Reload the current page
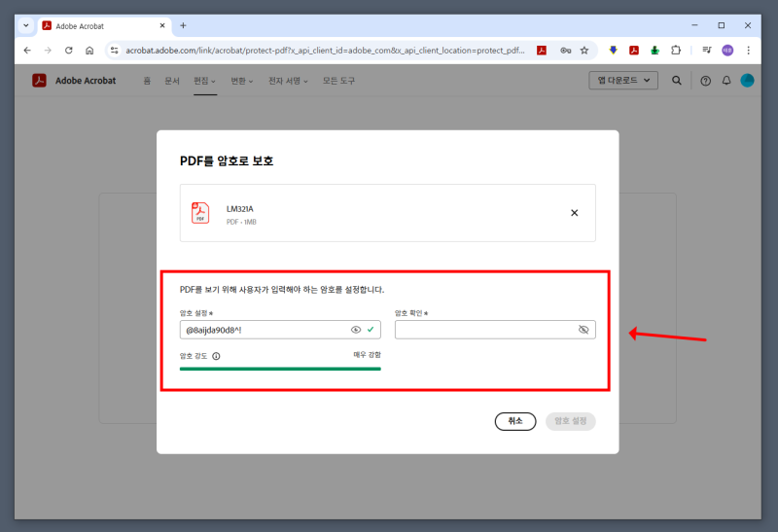The height and width of the screenshot is (532, 778). pyautogui.click(x=68, y=51)
